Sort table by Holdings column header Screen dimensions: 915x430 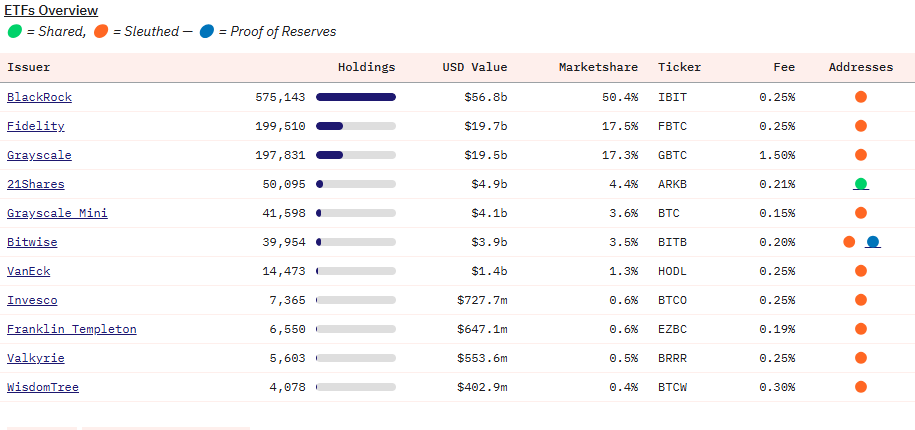[366, 67]
